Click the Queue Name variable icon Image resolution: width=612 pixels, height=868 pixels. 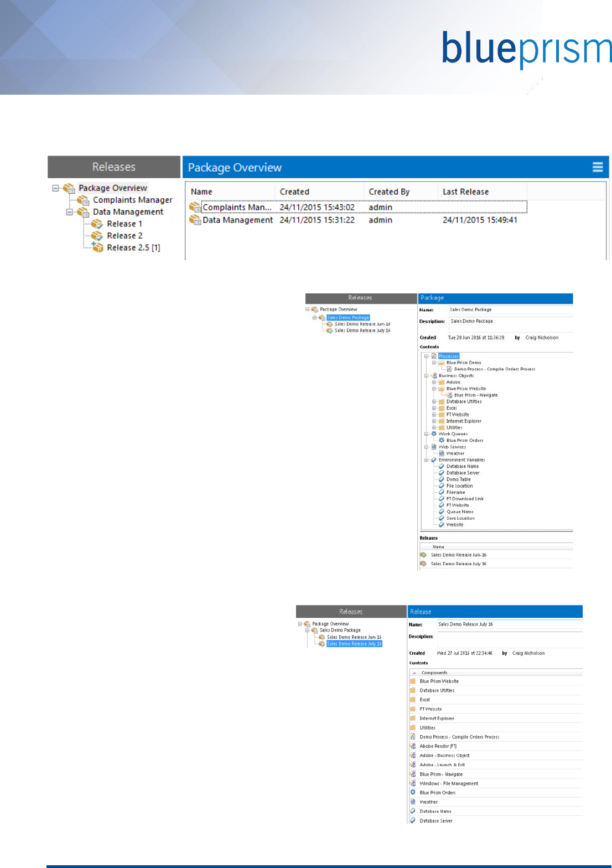coord(442,512)
